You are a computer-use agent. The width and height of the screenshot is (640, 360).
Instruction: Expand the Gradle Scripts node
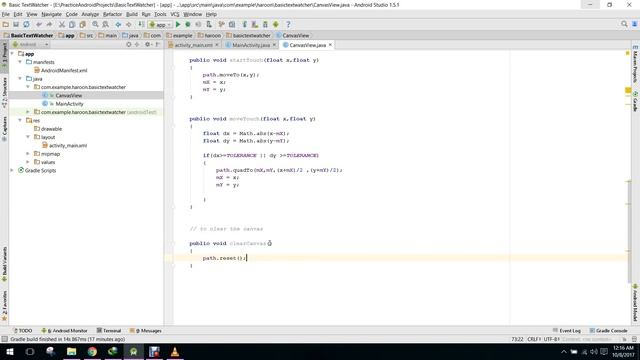[12, 170]
